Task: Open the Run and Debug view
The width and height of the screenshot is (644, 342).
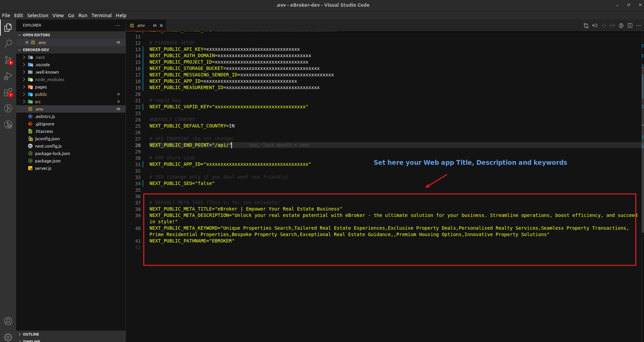Action: [8, 76]
